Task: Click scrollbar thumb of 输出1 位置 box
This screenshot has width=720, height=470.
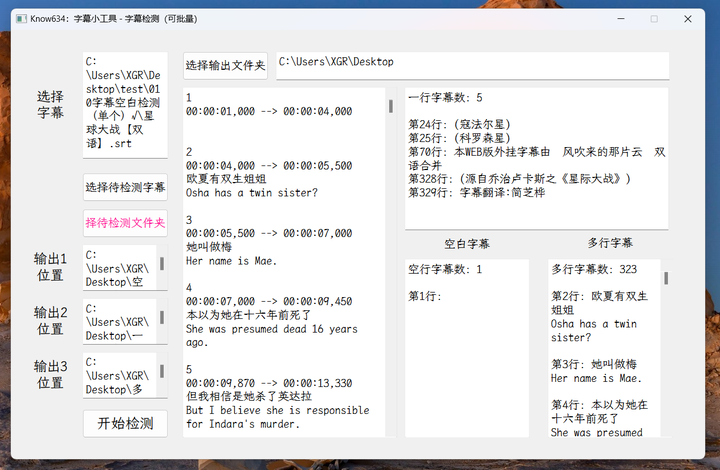Action: coord(162,263)
